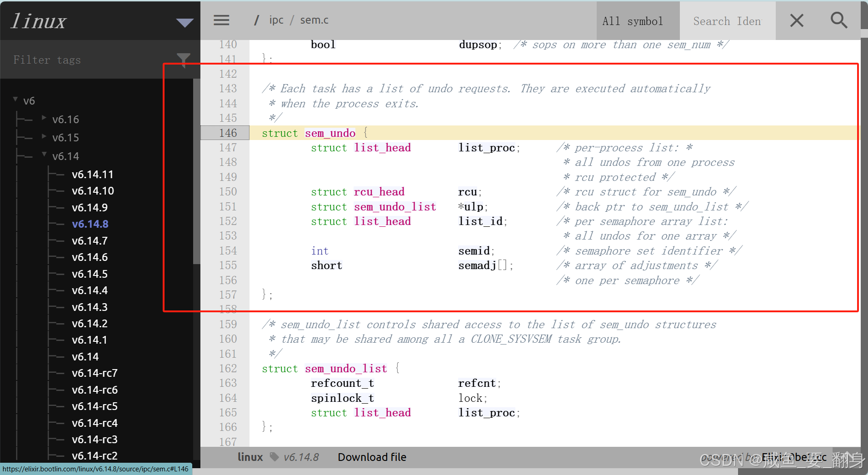Select version v6.14-rc2
Screen dimensions: 868x475
pyautogui.click(x=95, y=456)
